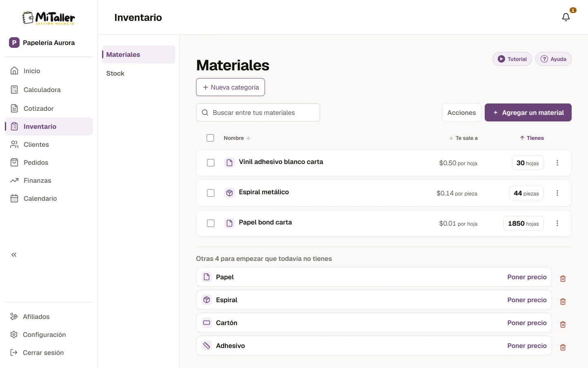
Task: Open the Acciones dropdown
Action: 461,112
